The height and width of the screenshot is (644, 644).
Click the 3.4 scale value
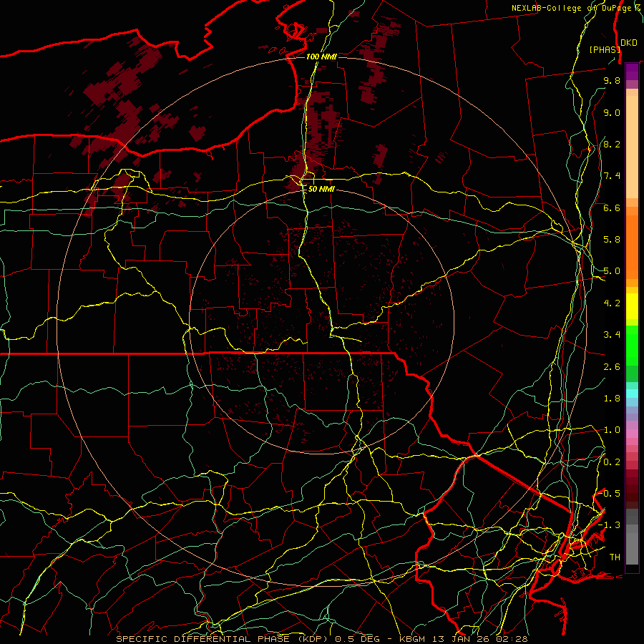[x=612, y=335]
